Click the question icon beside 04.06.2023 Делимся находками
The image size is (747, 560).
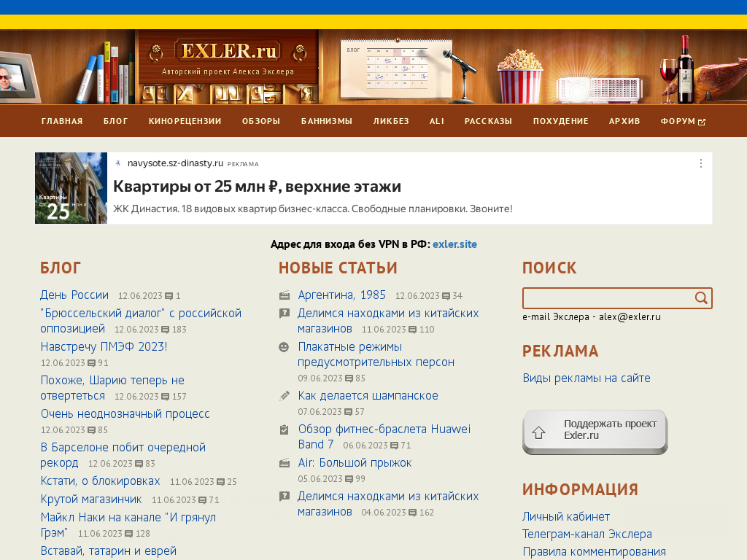tap(285, 496)
